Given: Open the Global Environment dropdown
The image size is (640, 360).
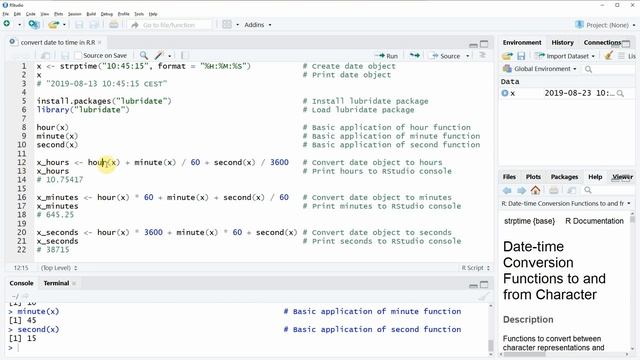Looking at the screenshot, I should [x=540, y=69].
